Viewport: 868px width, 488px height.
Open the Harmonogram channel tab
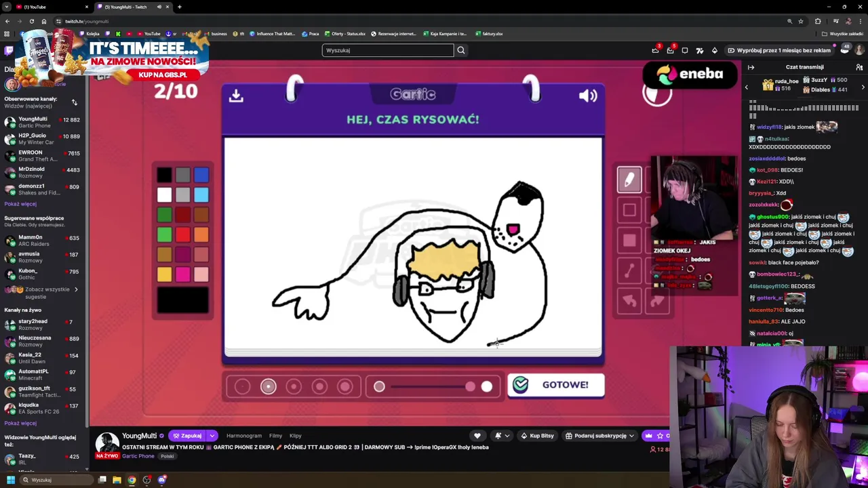point(244,436)
